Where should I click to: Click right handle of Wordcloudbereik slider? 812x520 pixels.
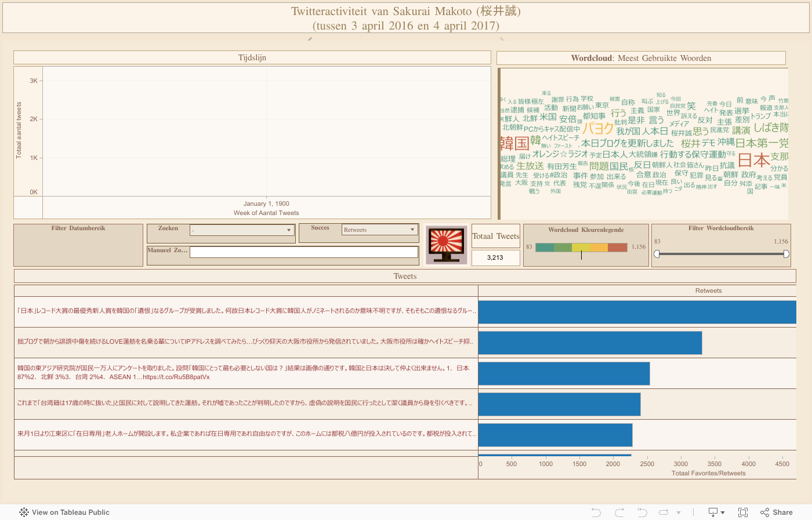coord(786,254)
